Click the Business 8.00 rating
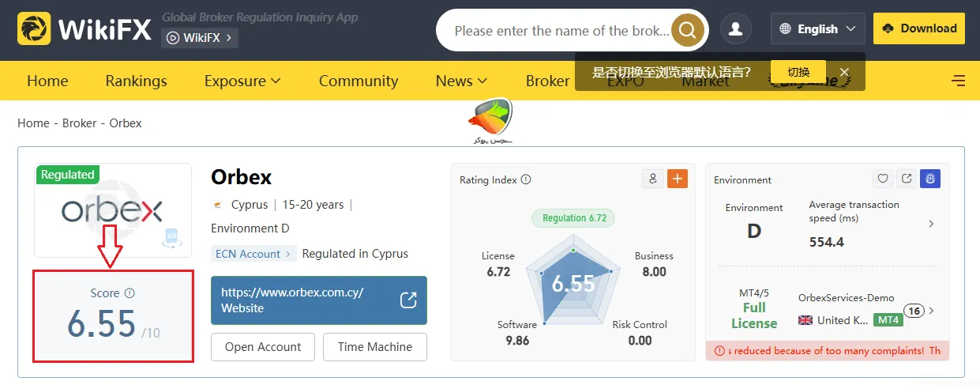The image size is (980, 385). [x=654, y=264]
